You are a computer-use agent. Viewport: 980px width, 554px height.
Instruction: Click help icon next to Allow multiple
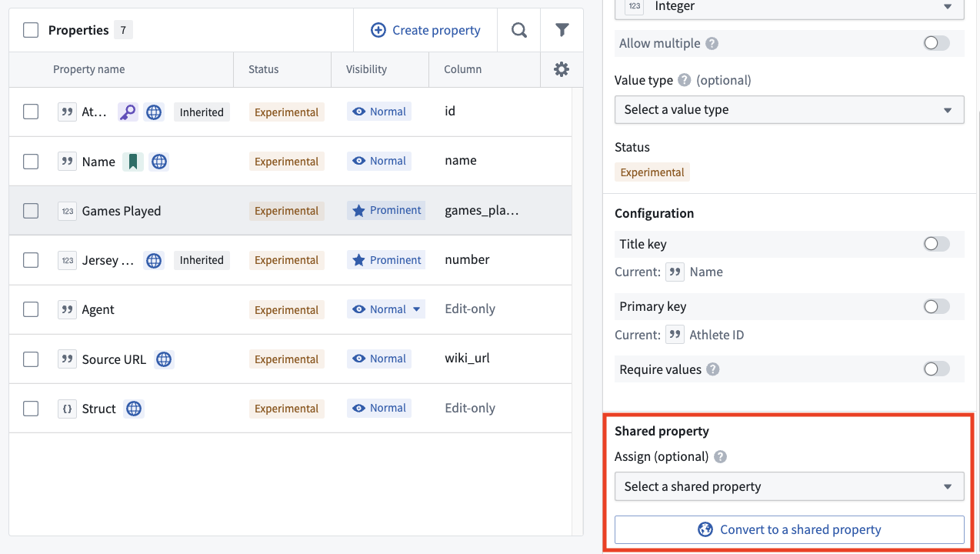pos(712,43)
